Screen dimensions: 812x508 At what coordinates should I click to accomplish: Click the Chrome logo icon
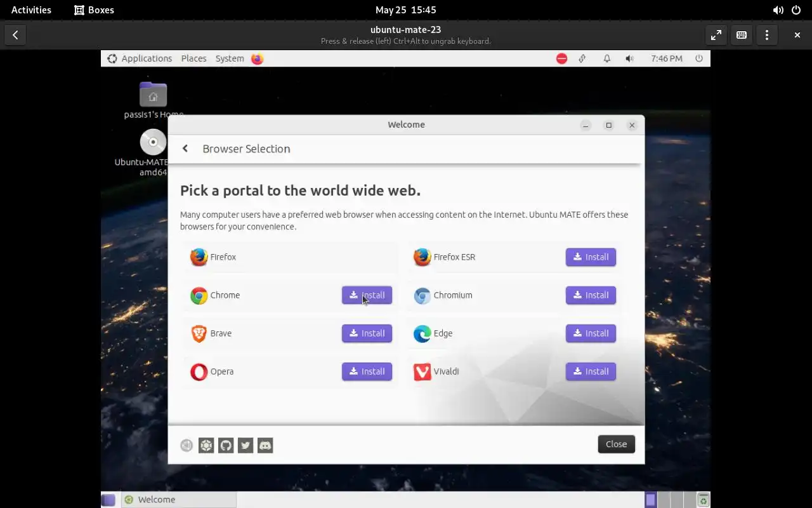tap(199, 295)
